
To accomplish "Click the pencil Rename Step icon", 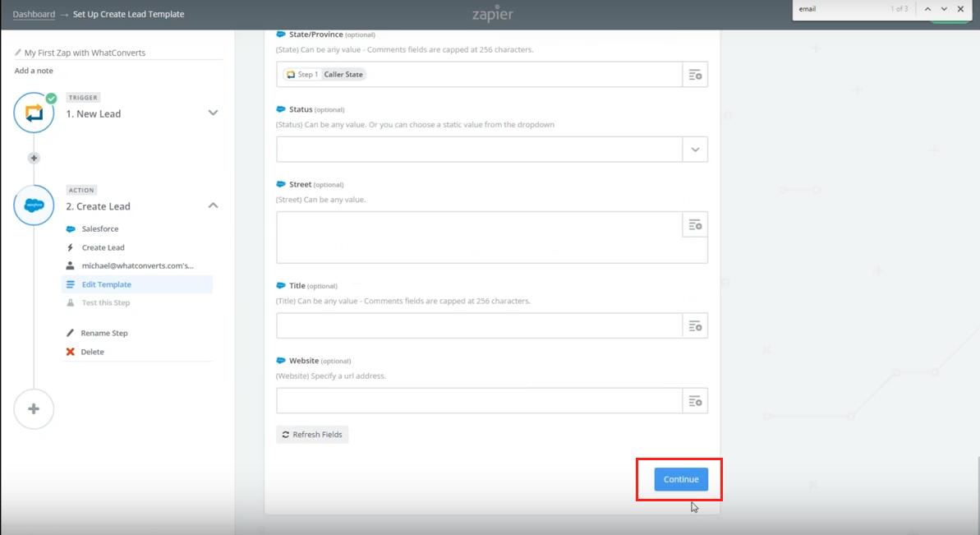I will coord(70,333).
